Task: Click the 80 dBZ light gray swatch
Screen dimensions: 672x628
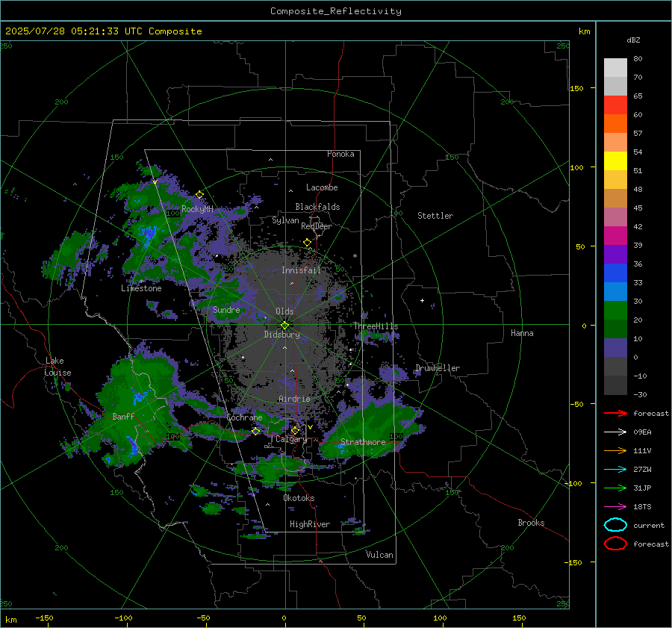Action: coord(615,67)
